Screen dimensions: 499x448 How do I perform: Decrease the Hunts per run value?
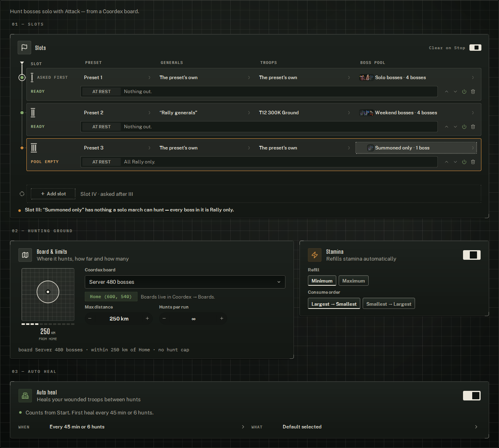pos(164,319)
